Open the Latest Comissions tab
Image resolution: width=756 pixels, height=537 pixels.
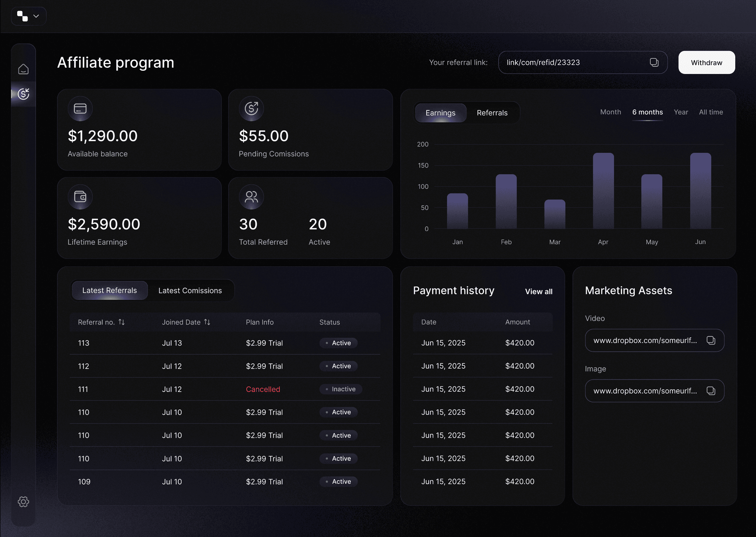pos(190,290)
